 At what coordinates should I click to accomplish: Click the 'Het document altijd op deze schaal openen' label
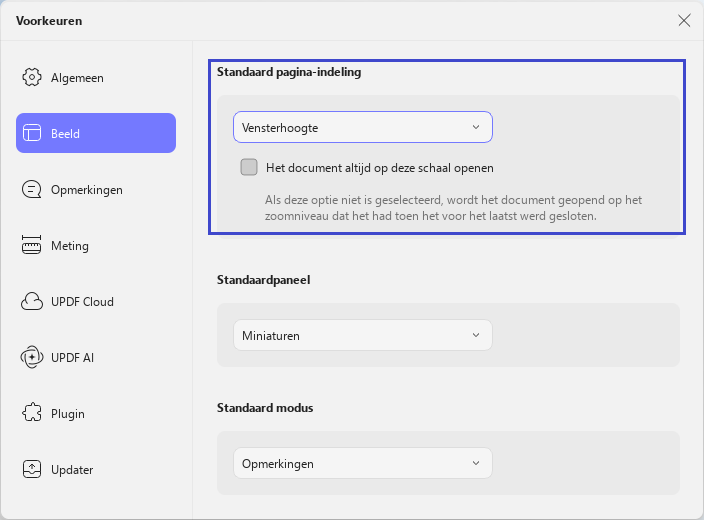tap(379, 168)
